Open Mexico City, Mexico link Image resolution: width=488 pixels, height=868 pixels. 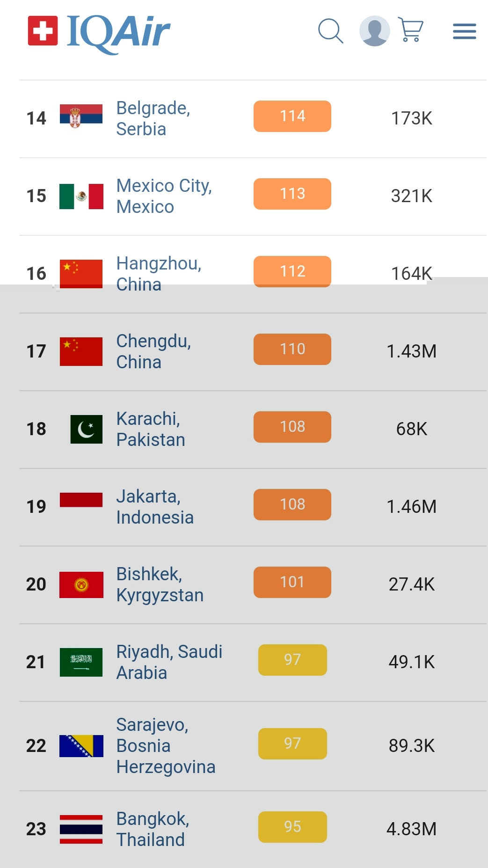(164, 196)
